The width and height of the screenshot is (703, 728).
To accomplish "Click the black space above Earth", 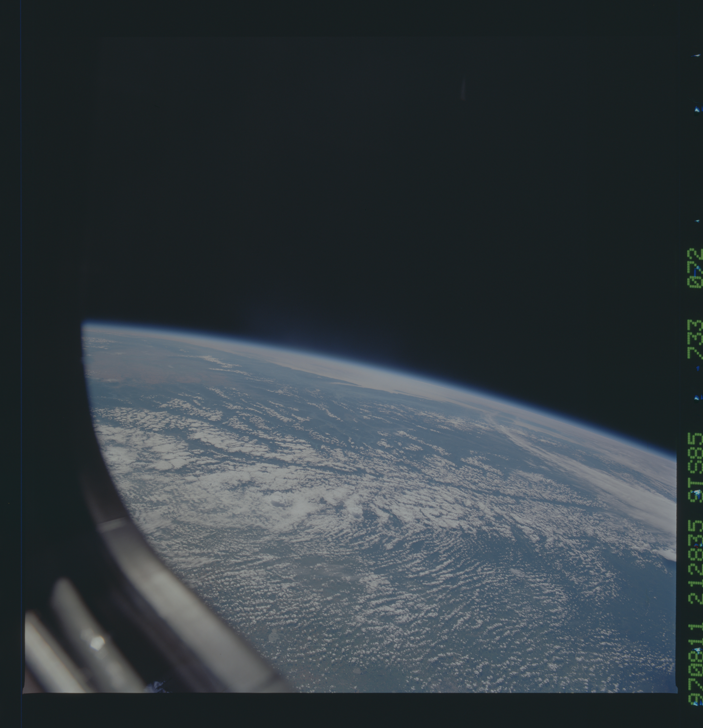I will [x=334, y=167].
